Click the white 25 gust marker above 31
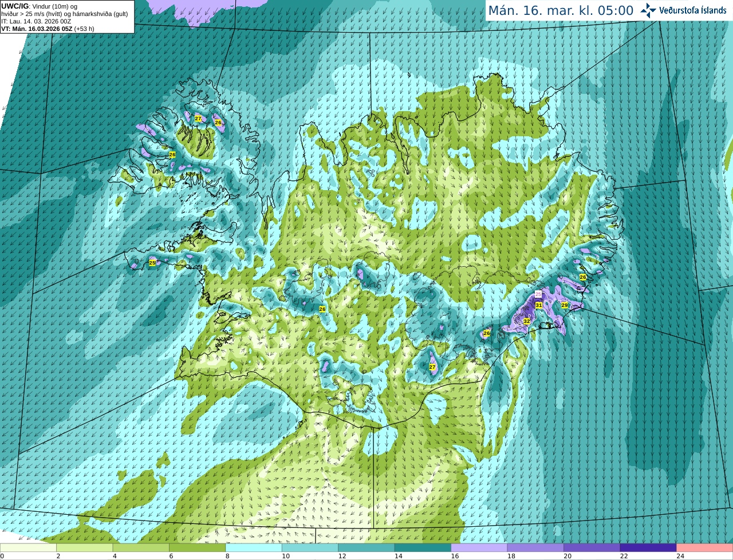This screenshot has width=733, height=560. coord(538,294)
